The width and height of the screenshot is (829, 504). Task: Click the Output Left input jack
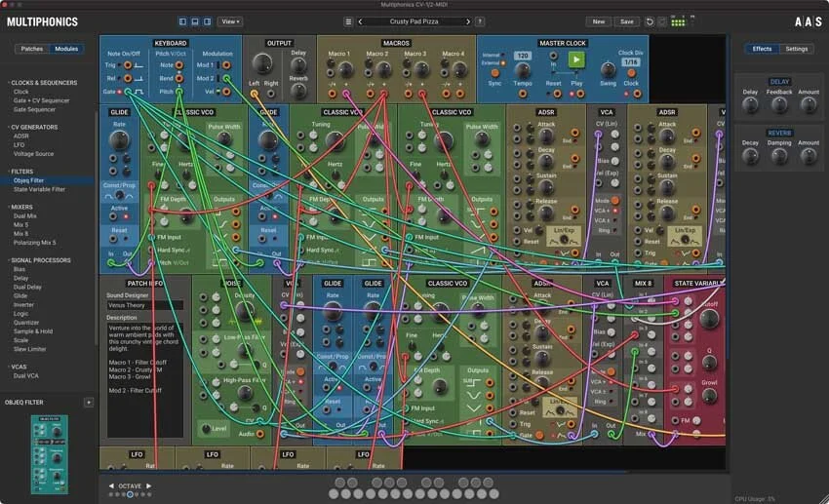(255, 94)
